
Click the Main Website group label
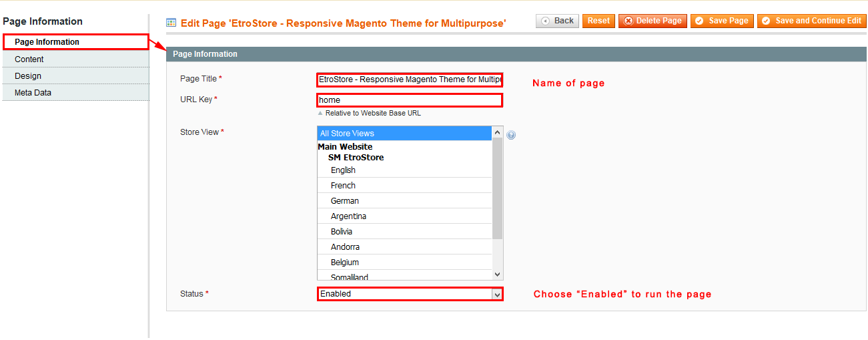click(345, 147)
